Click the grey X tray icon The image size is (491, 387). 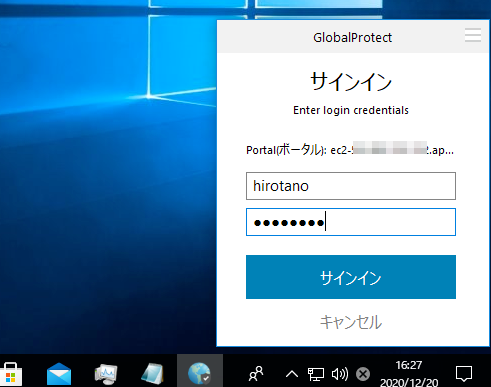click(363, 374)
